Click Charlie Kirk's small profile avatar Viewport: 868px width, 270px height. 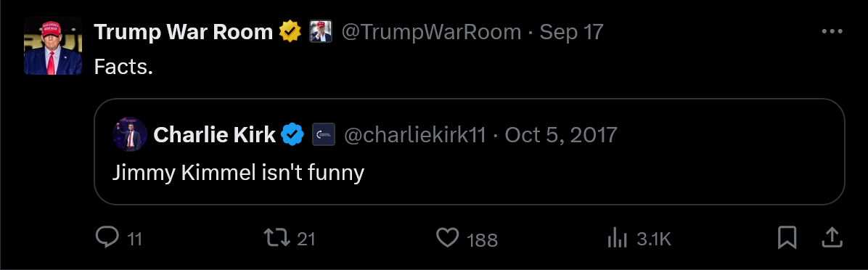click(x=130, y=134)
